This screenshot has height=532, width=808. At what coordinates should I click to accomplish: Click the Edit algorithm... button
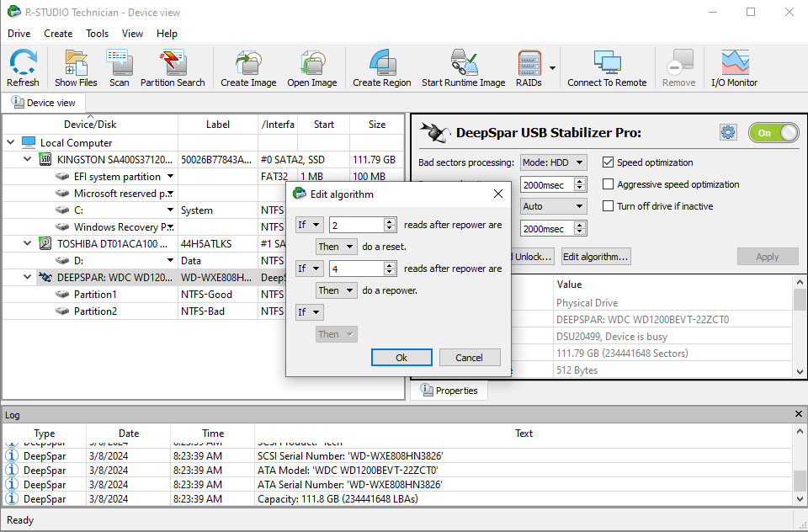595,257
